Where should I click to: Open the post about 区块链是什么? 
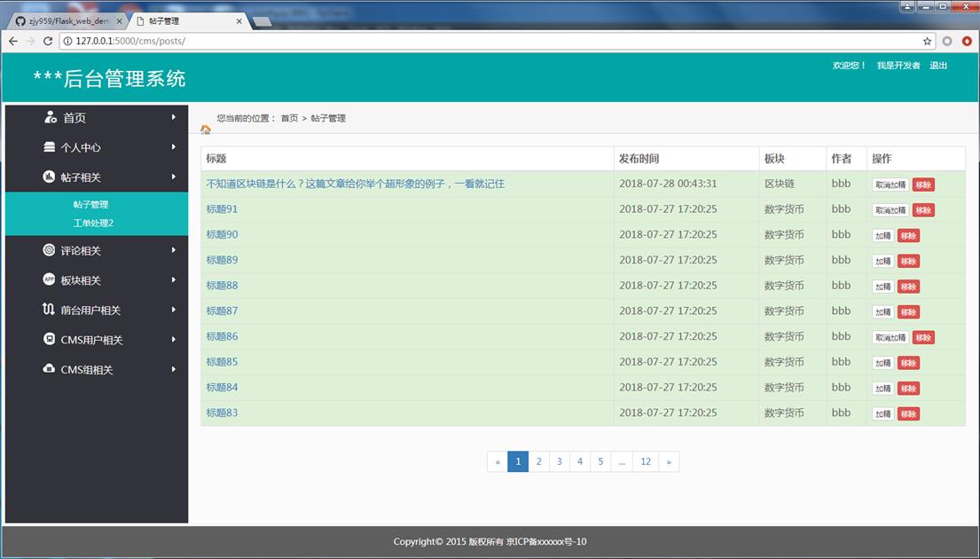355,184
